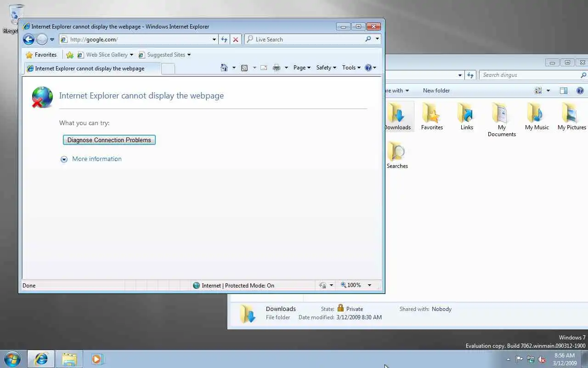Refresh the page using the Refresh icon
This screenshot has width=588, height=368.
[224, 40]
